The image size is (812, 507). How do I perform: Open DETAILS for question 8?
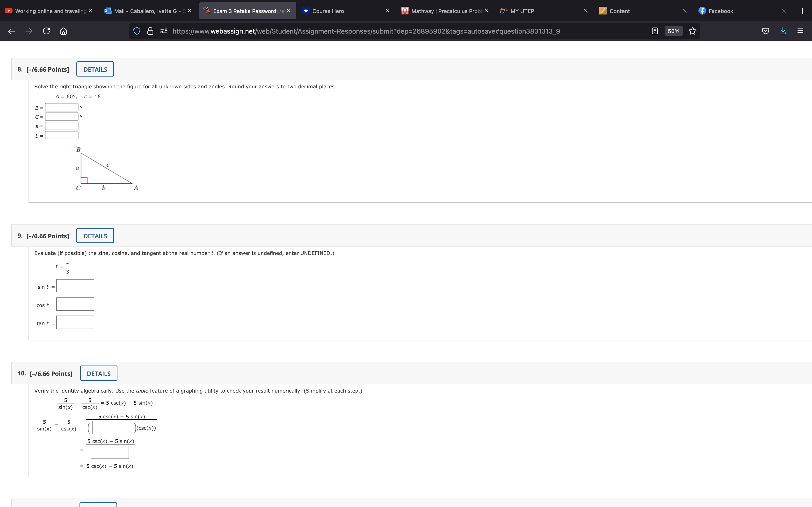pos(95,70)
